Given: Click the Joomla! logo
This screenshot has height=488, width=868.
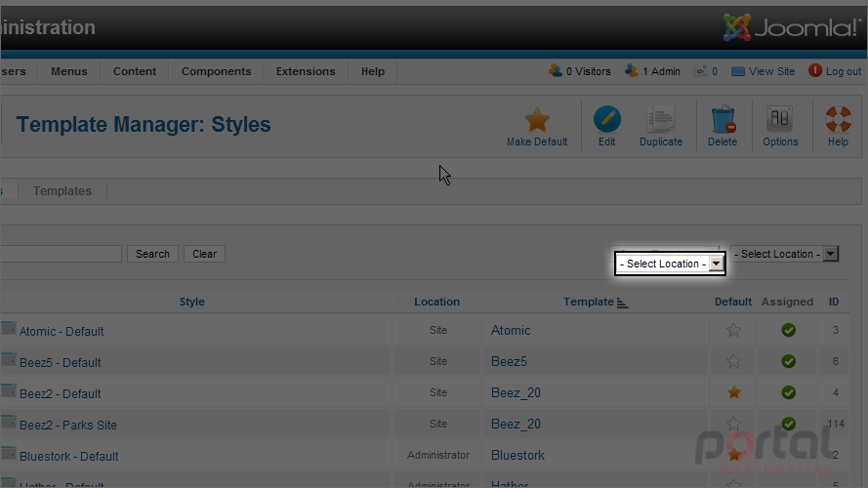Looking at the screenshot, I should (792, 27).
